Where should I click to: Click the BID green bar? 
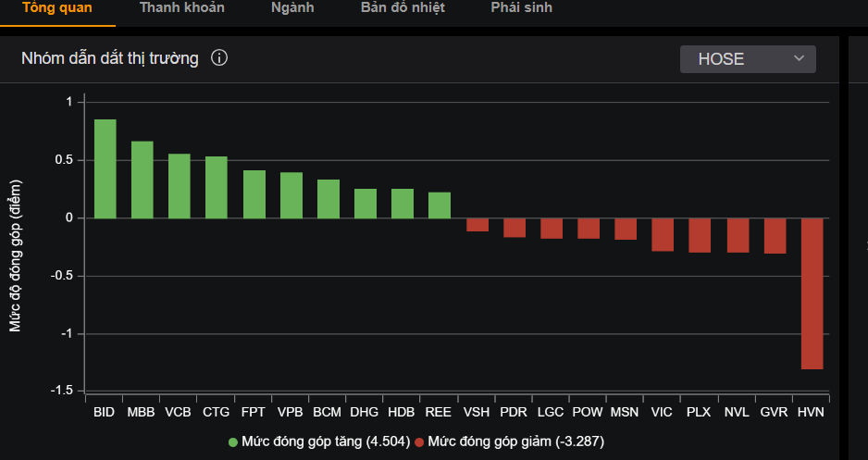(x=105, y=169)
